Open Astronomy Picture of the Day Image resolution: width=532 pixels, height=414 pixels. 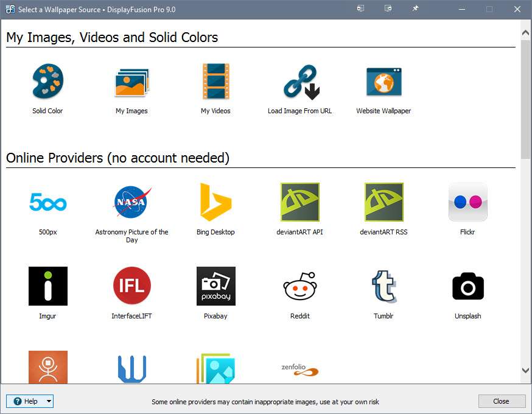pos(131,202)
